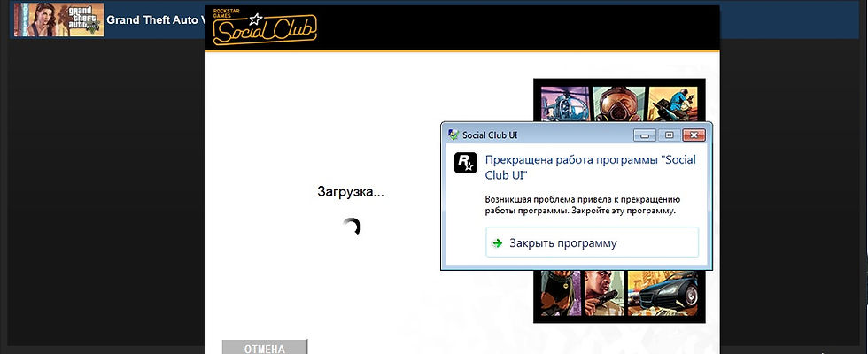Click the Rockstar Games Social Club logo
This screenshot has height=354, width=868.
tap(265, 28)
